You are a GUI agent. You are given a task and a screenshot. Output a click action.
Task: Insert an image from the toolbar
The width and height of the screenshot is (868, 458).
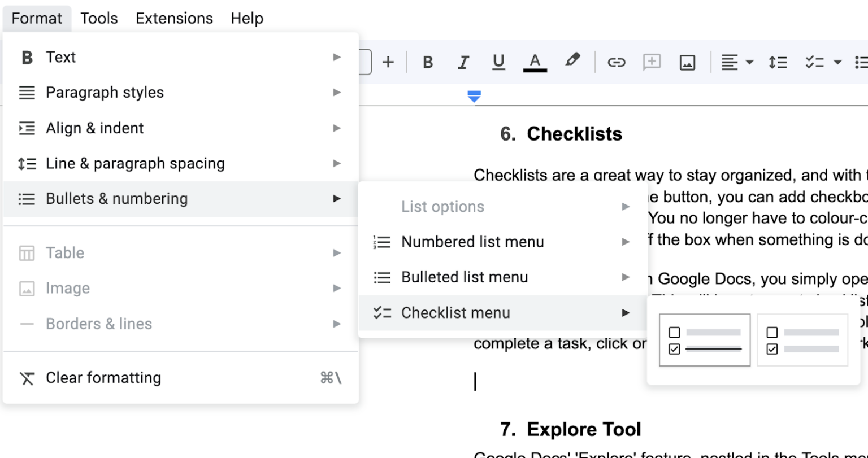(687, 62)
